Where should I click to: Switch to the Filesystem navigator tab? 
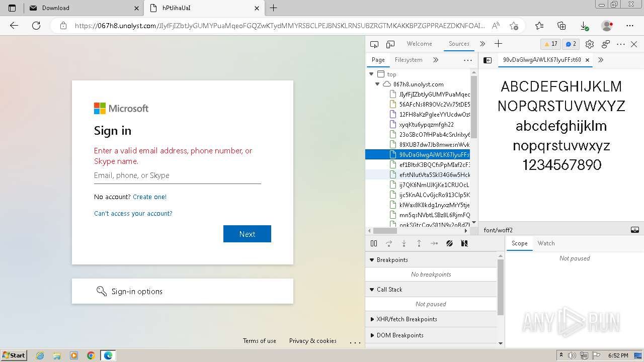409,60
